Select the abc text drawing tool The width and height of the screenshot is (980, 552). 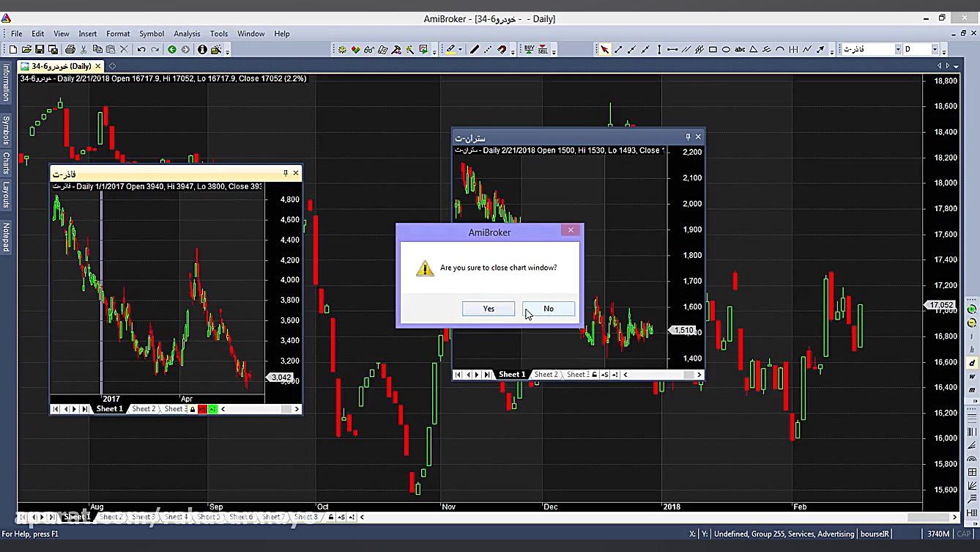tap(740, 50)
